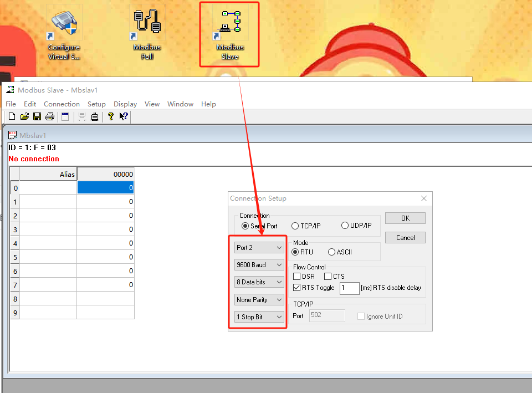Launch the Modbus Poll desktop icon
The height and width of the screenshot is (393, 532).
[x=147, y=33]
